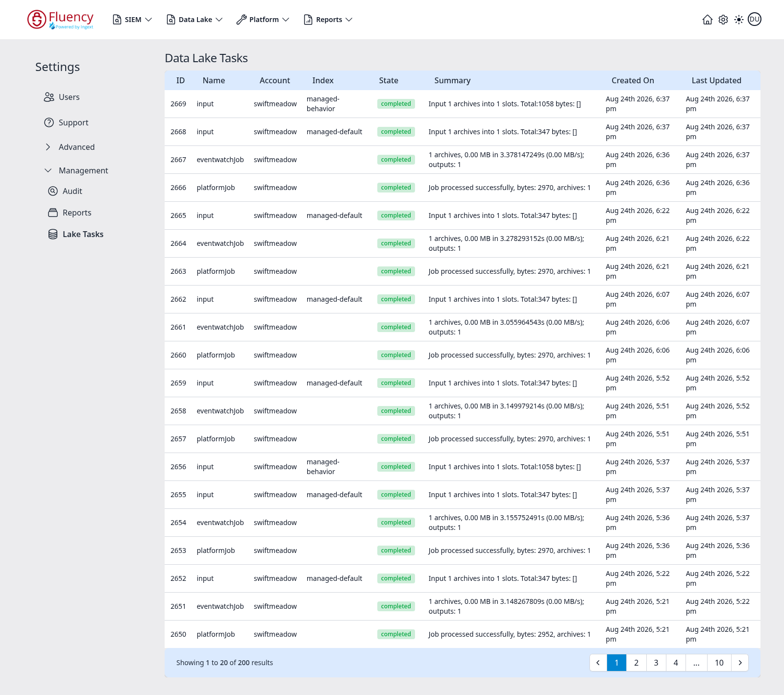Click the Lake Tasks database icon
The image size is (784, 695).
click(x=53, y=234)
